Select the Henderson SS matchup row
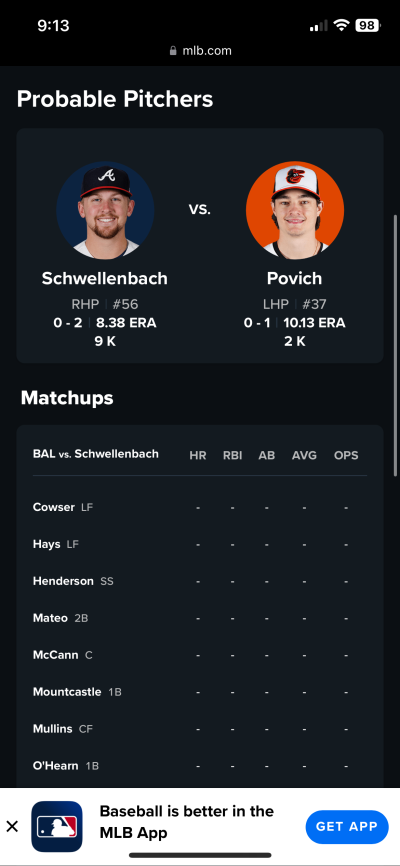Viewport: 400px width, 866px height. 199,581
